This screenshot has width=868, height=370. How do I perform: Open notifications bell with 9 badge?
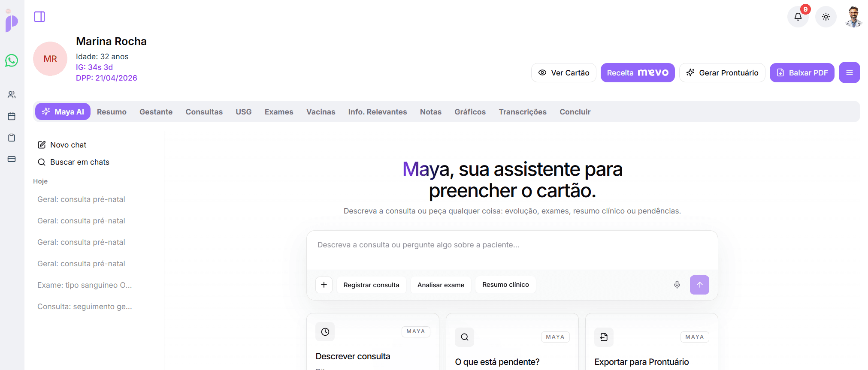798,17
